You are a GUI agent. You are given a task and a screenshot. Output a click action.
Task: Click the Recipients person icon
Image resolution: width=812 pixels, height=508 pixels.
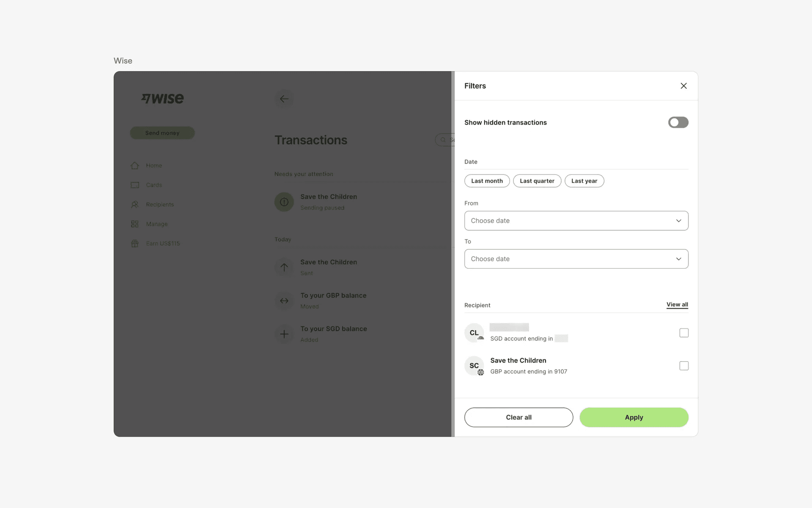(135, 204)
